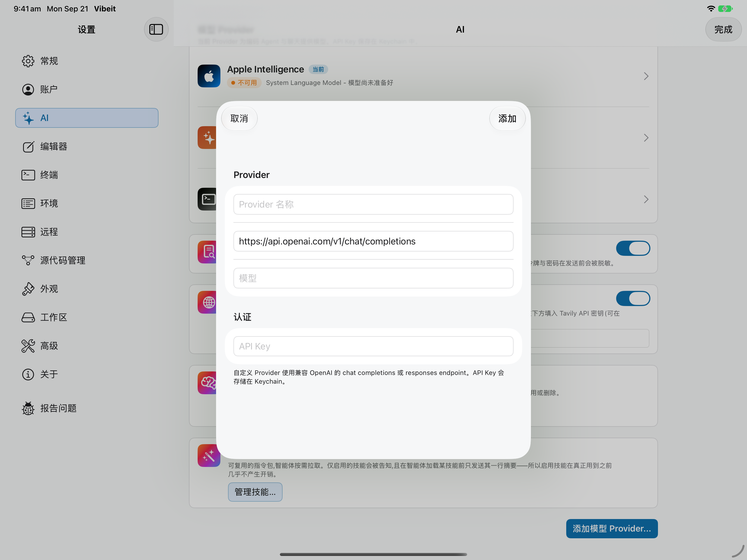Click 'System Language Model - 模型尚未准备好' text

(329, 83)
